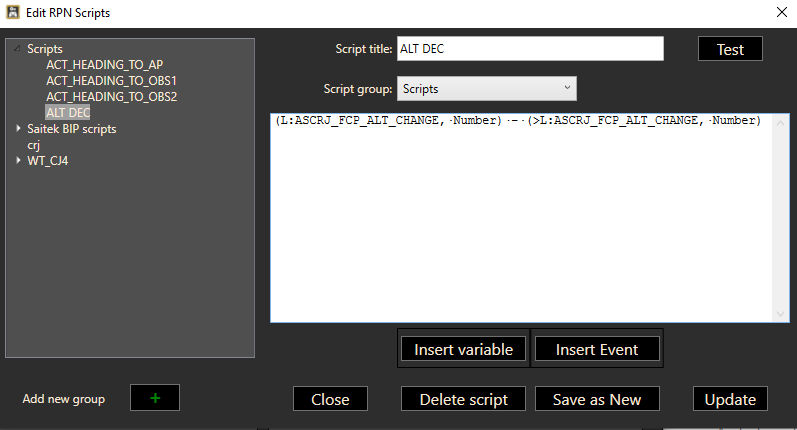
Task: Select ACT_HEADING_TO_OBS2 script
Action: coord(111,97)
